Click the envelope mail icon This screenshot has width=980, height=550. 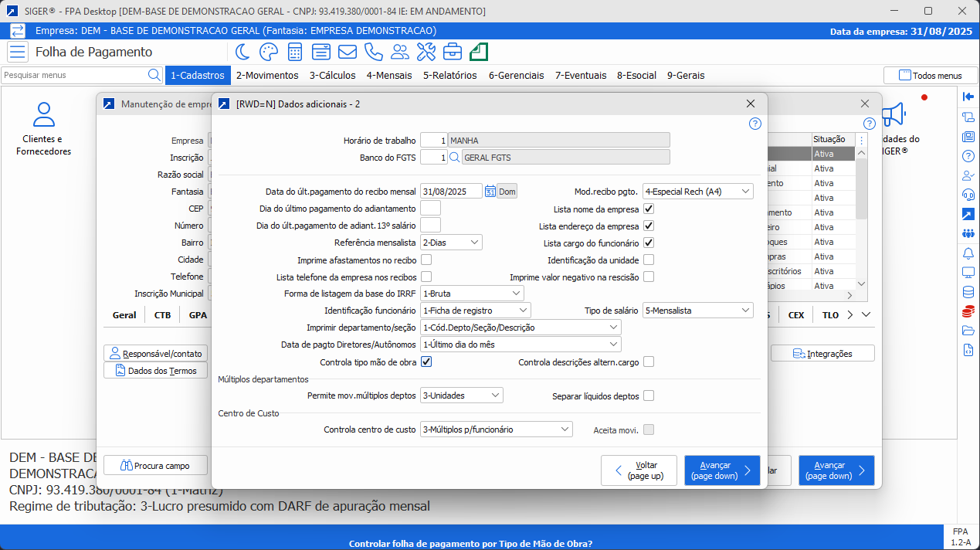[348, 52]
